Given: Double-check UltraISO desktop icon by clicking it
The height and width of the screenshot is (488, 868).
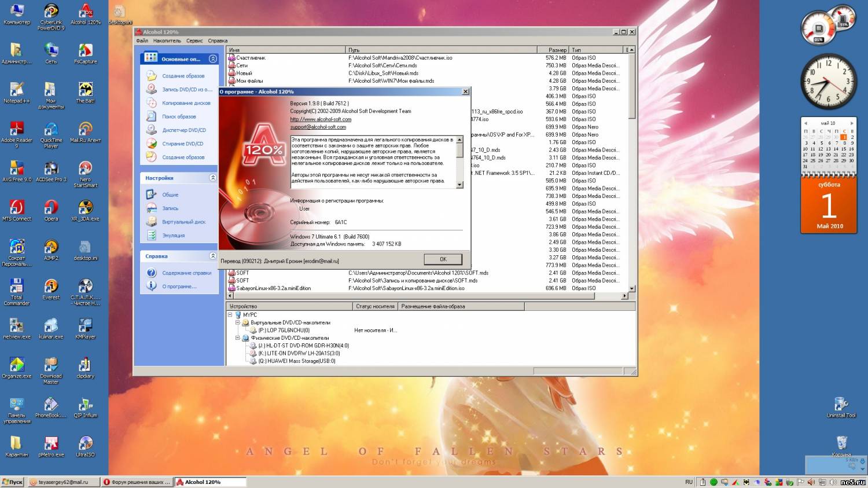Looking at the screenshot, I should point(85,444).
